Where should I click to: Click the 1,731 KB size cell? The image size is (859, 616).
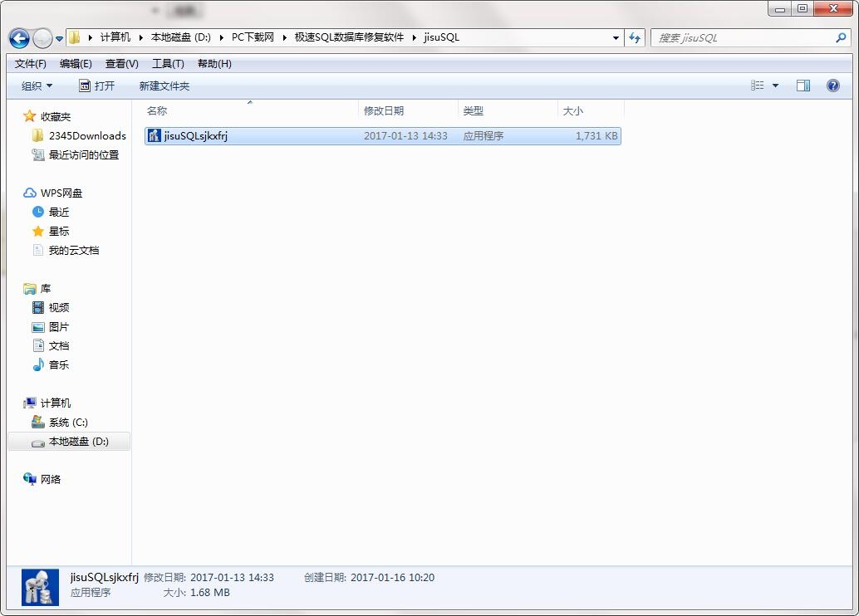596,136
